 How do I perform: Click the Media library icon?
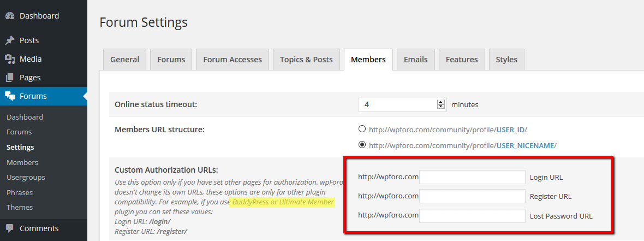click(x=10, y=59)
